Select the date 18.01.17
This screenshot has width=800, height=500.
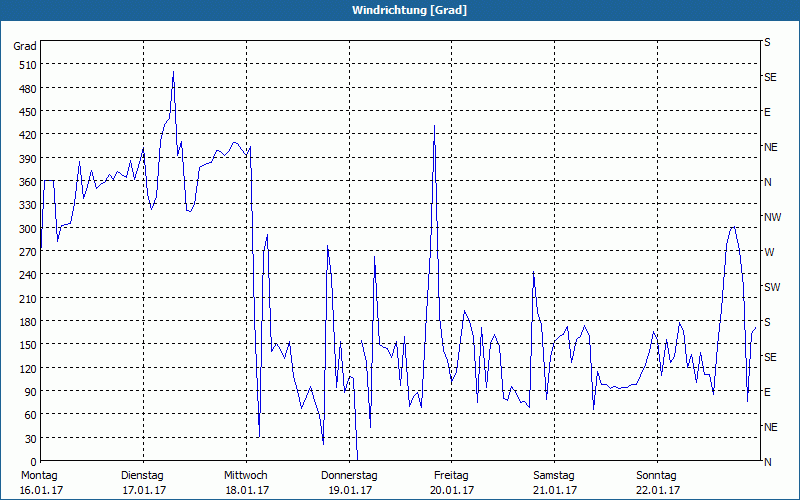(x=247, y=490)
